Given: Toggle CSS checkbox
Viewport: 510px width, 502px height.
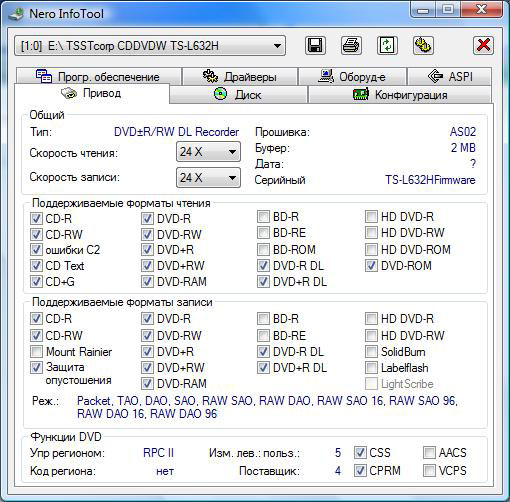Looking at the screenshot, I should 360,452.
